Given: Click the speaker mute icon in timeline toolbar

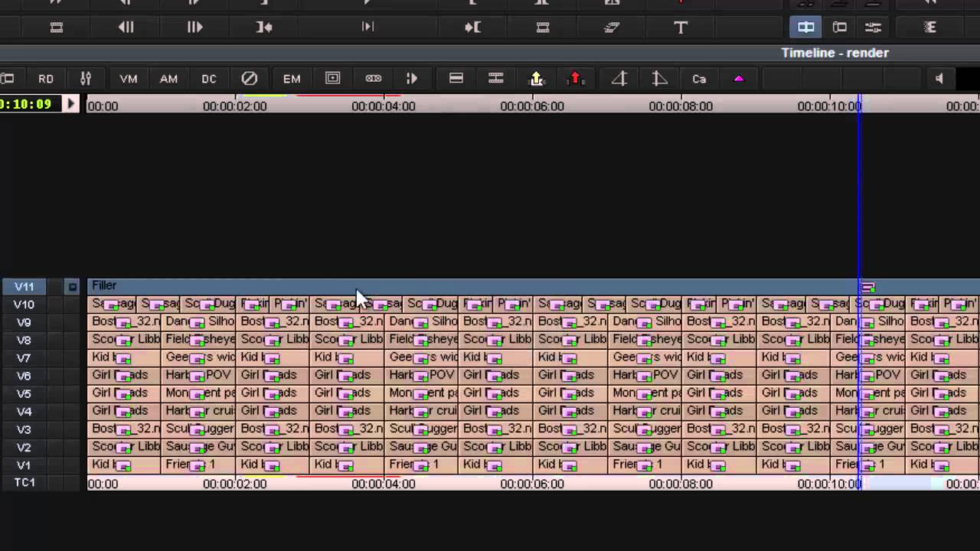Looking at the screenshot, I should pos(939,78).
